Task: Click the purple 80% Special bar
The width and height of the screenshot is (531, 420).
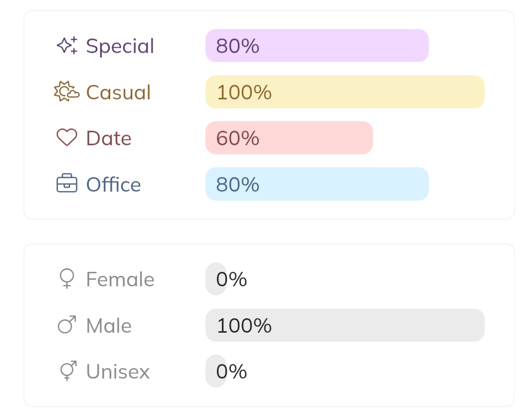Action: pos(317,45)
